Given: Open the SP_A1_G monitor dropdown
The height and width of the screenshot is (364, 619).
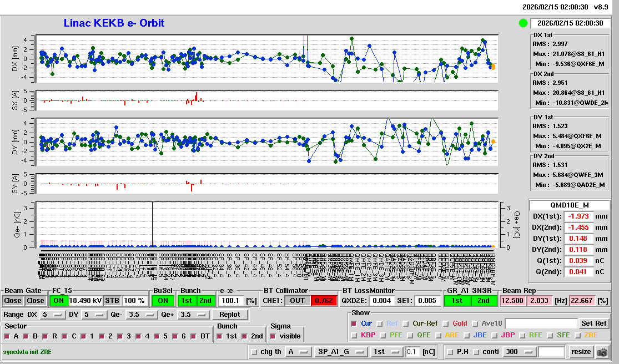Looking at the screenshot, I should [341, 352].
